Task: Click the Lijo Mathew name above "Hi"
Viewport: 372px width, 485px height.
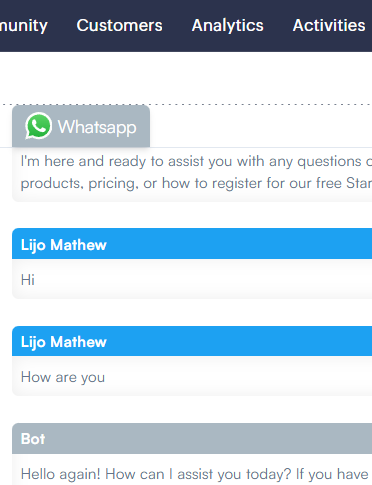Action: click(64, 245)
